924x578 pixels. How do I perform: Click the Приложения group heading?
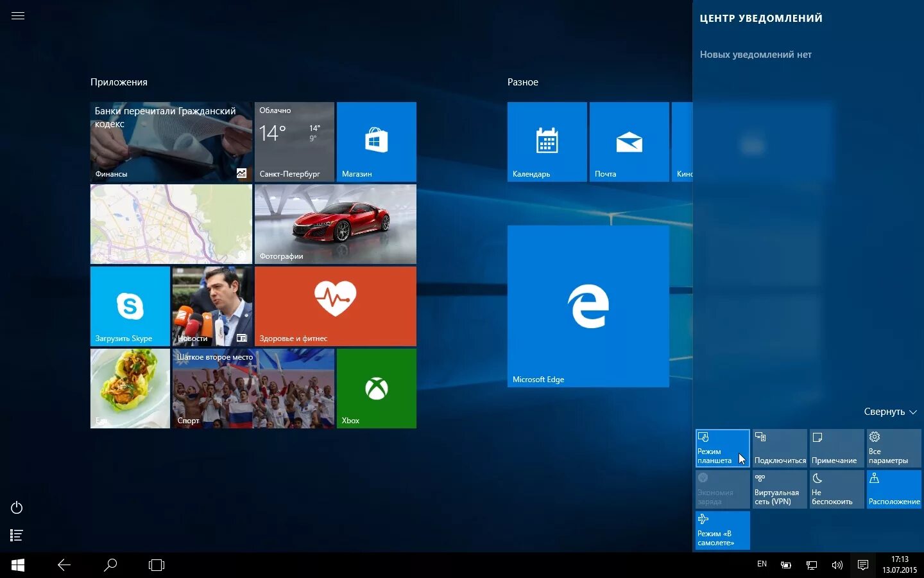[x=119, y=82]
